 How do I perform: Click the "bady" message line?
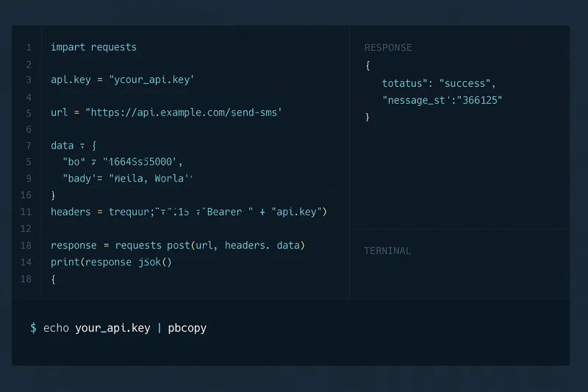[127, 178]
